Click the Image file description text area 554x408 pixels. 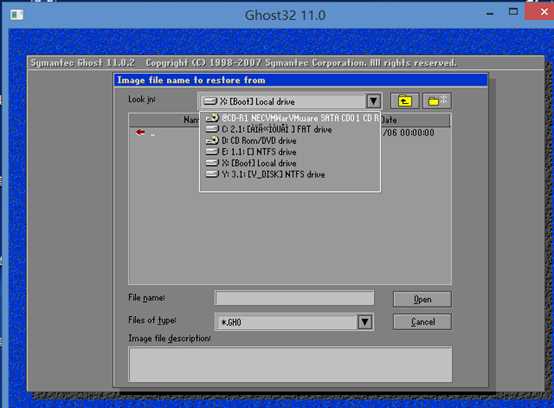click(290, 365)
